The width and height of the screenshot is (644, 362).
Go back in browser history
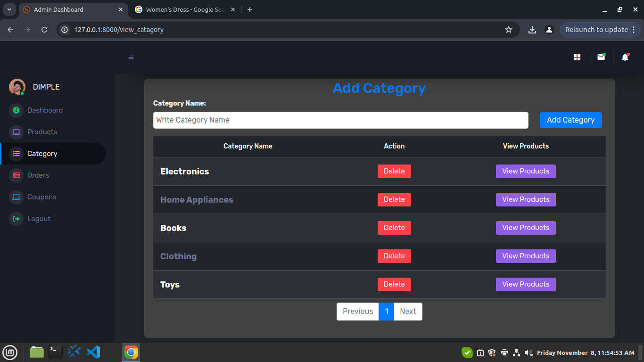10,30
